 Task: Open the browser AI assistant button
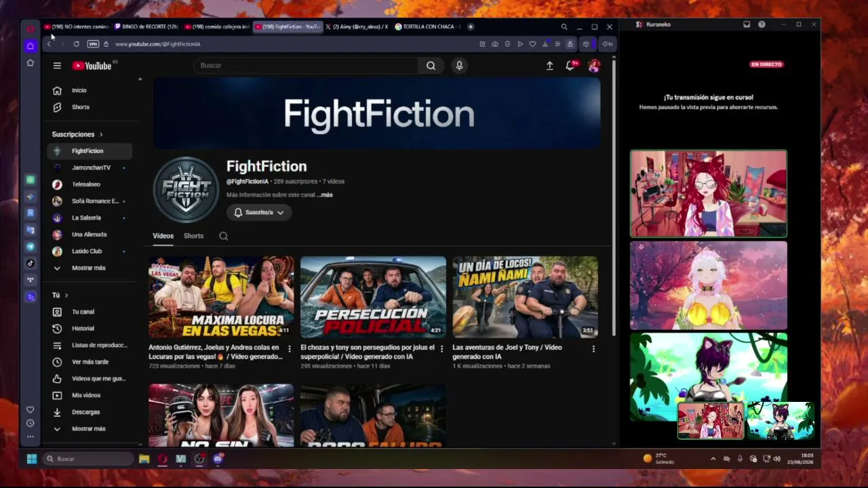point(608,44)
